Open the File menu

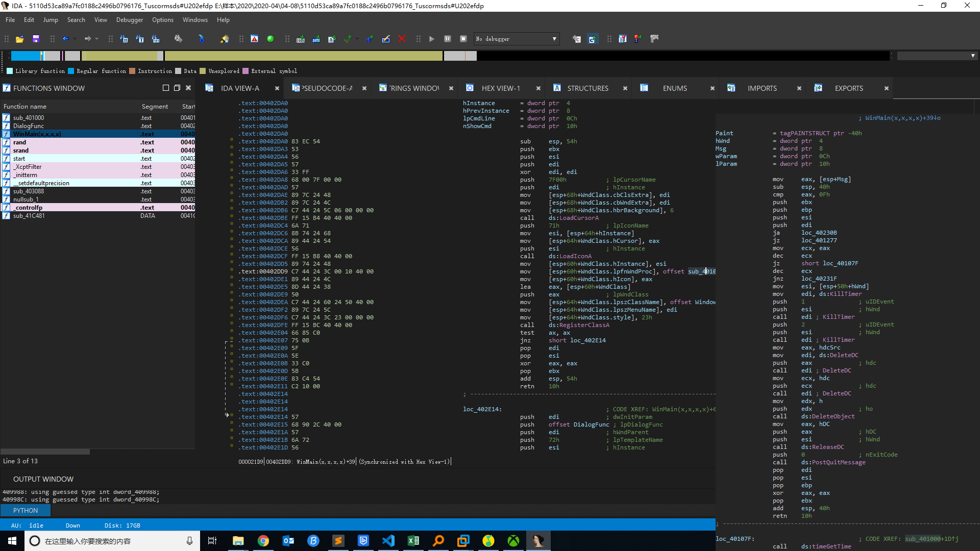point(10,20)
